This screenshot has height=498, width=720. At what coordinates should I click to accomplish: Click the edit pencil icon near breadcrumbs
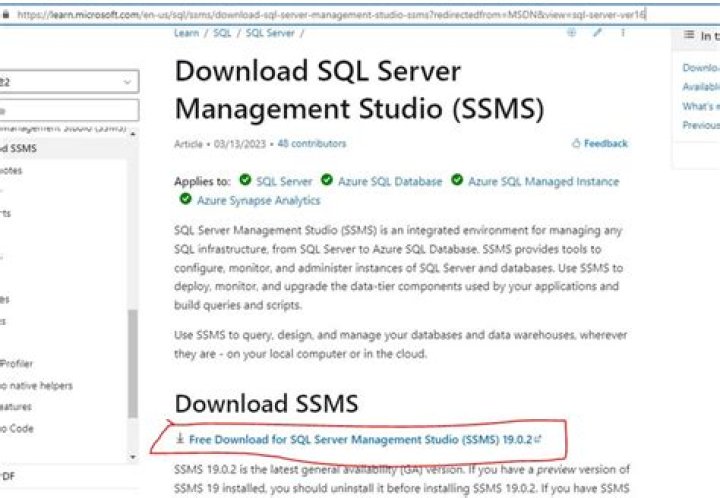(598, 33)
